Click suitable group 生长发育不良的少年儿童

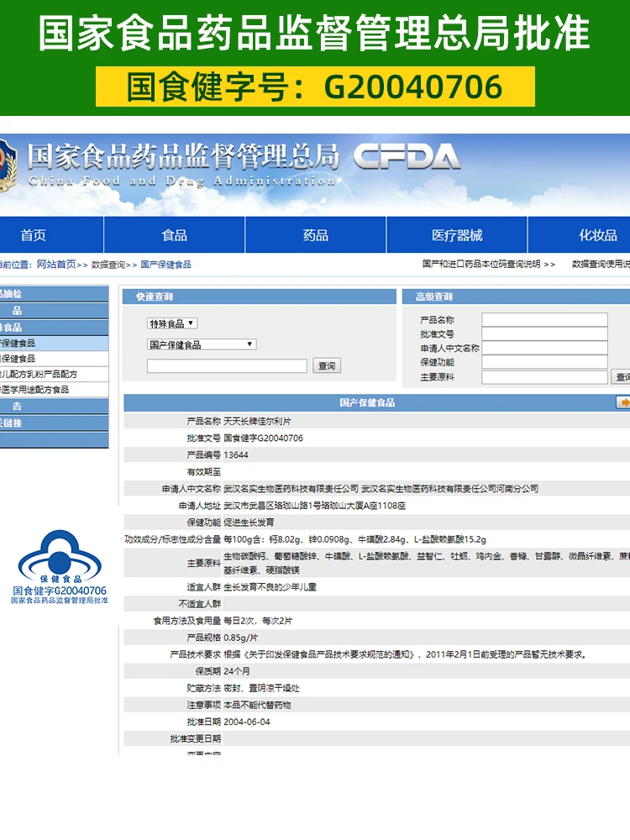270,587
